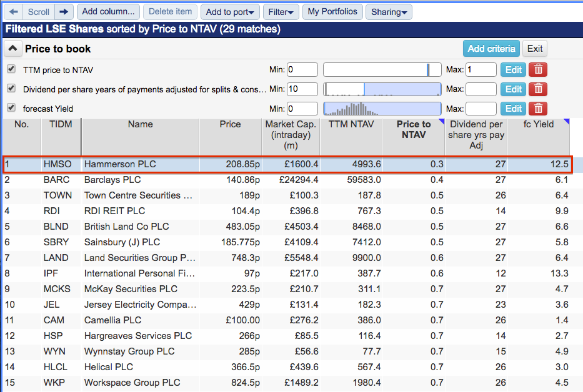Open the Filter dropdown menu
The height and width of the screenshot is (392, 583).
281,12
